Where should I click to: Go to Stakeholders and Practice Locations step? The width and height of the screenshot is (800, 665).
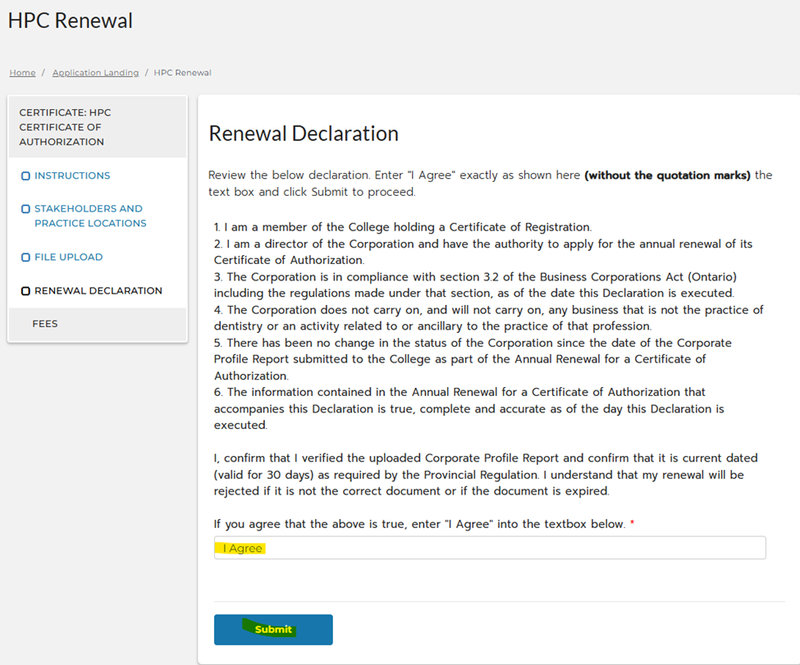(x=90, y=216)
